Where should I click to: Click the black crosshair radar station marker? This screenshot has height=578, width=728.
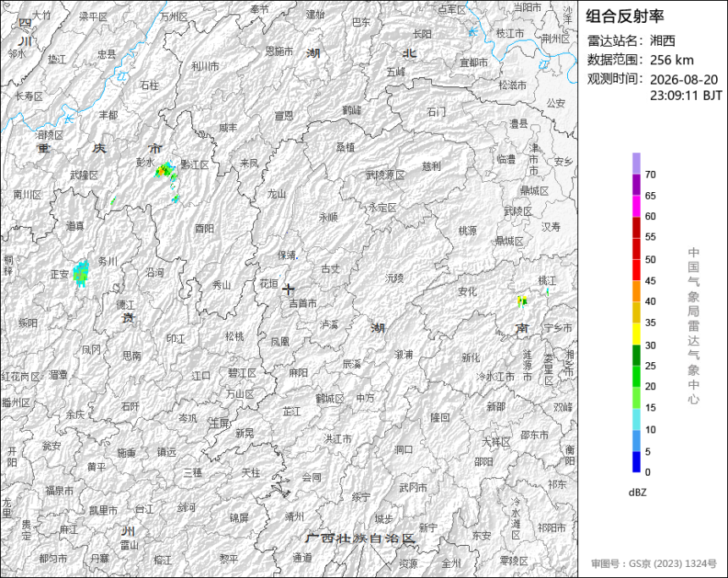click(x=289, y=289)
